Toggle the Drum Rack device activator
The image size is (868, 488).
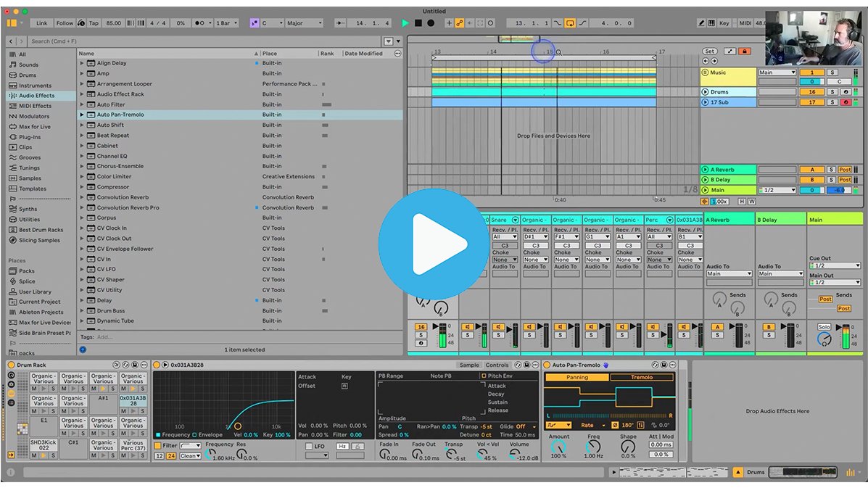point(11,365)
